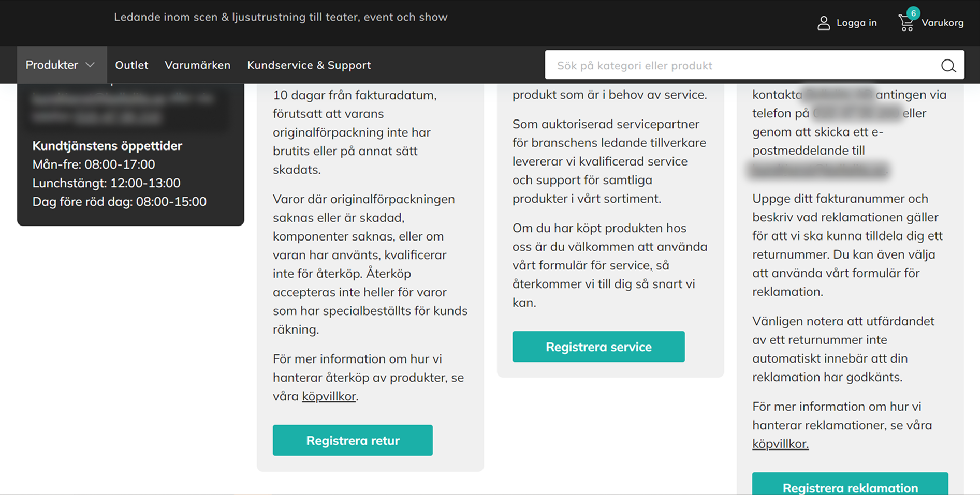Click the Registrera service button

click(x=598, y=347)
